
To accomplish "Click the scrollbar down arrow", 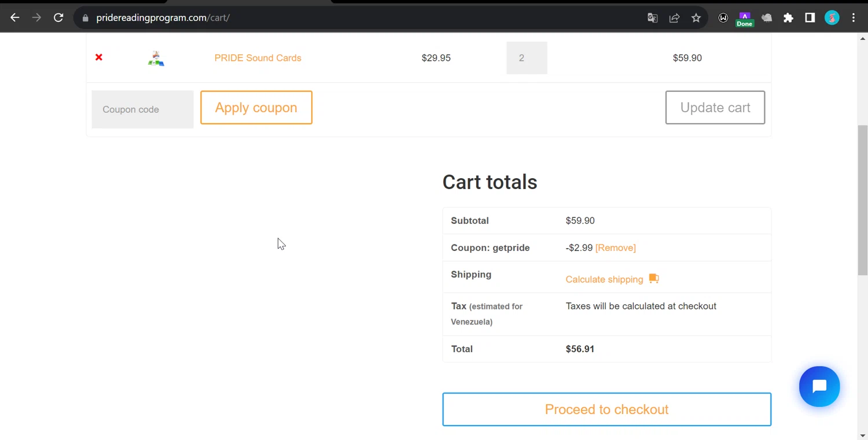I will pyautogui.click(x=863, y=435).
